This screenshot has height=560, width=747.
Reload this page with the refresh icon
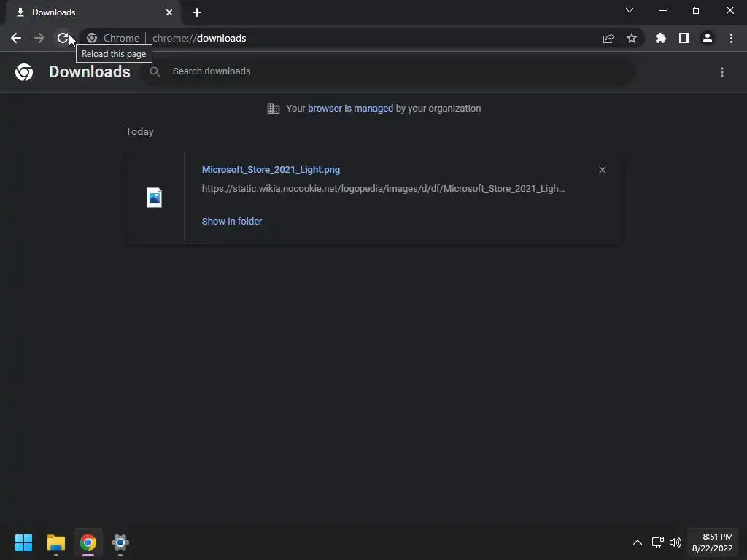pos(63,38)
